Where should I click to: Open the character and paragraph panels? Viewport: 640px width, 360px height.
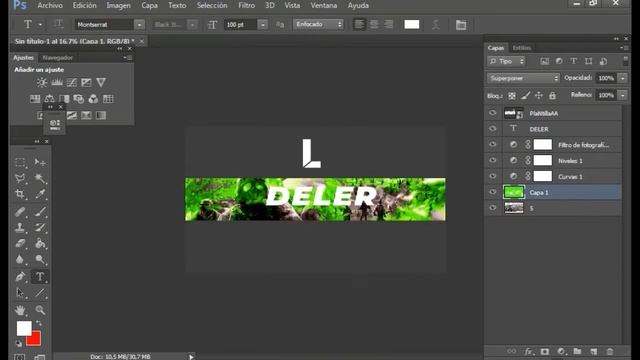pyautogui.click(x=461, y=24)
